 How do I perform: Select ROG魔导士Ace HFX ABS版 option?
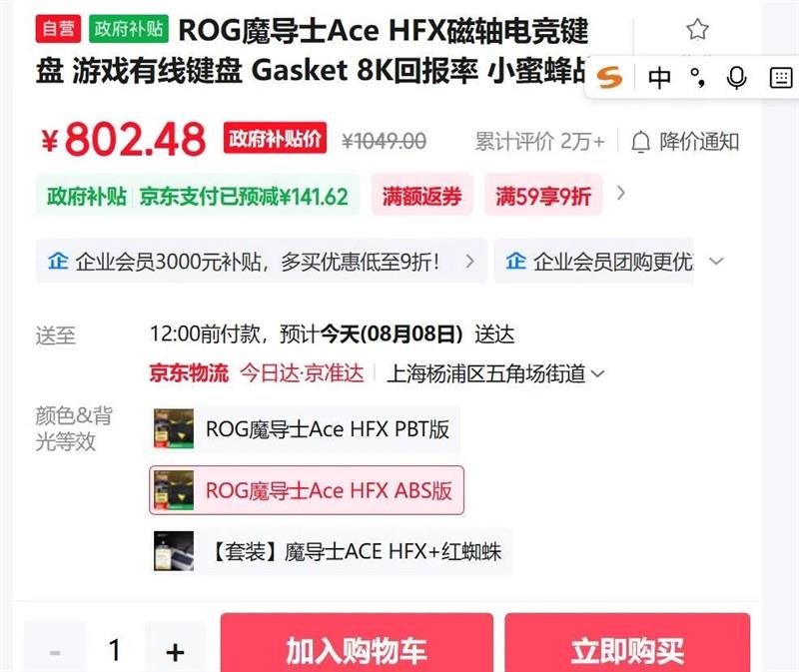(307, 490)
